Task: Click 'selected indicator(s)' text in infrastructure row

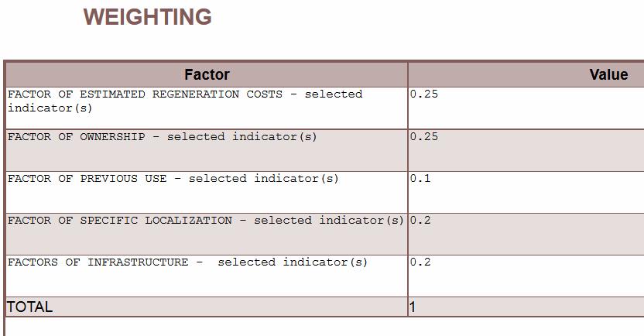Action: [x=293, y=262]
